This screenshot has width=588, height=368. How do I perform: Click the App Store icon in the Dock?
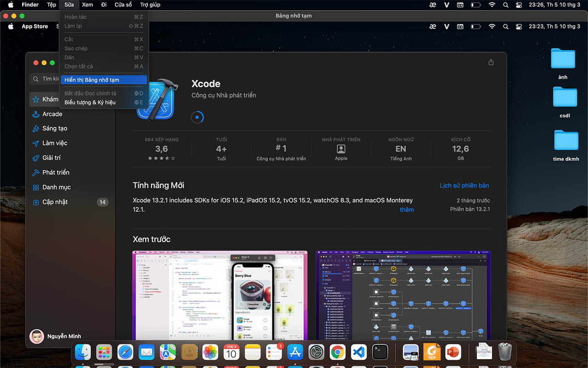coord(295,352)
